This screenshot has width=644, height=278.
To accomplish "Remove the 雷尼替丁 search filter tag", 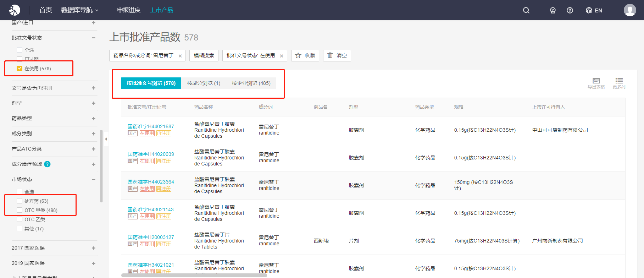I will pyautogui.click(x=180, y=56).
